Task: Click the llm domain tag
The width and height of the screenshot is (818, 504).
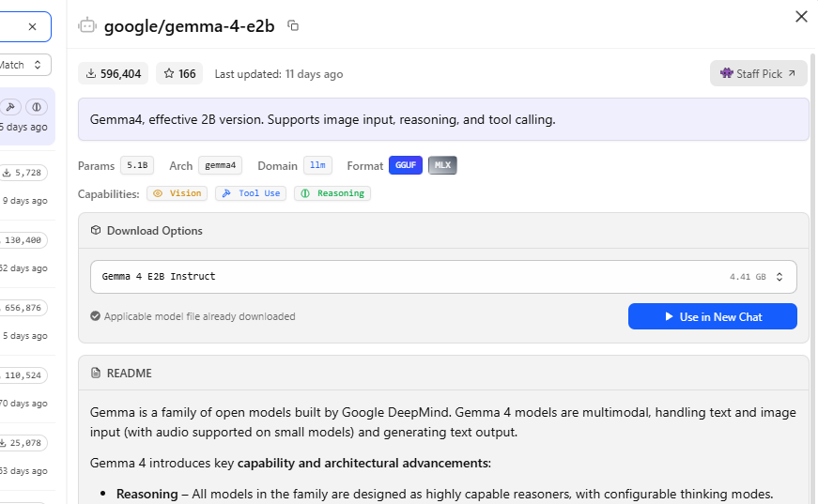Action: click(317, 165)
